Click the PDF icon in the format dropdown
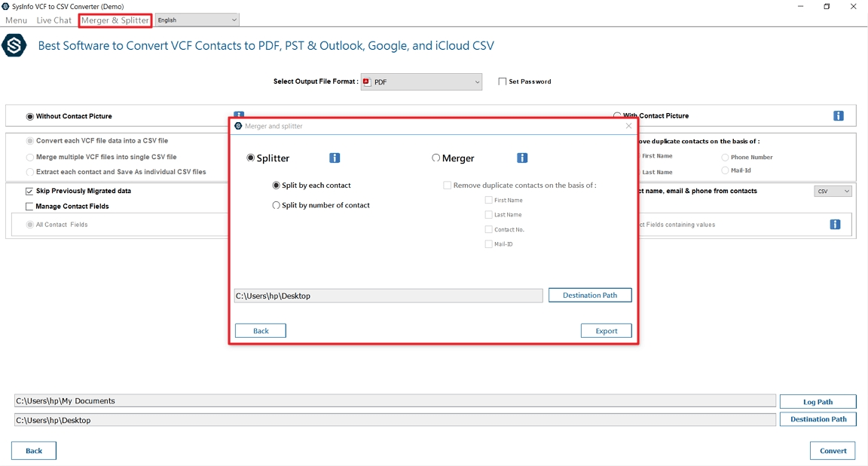Screen dimensions: 868x466 366,81
